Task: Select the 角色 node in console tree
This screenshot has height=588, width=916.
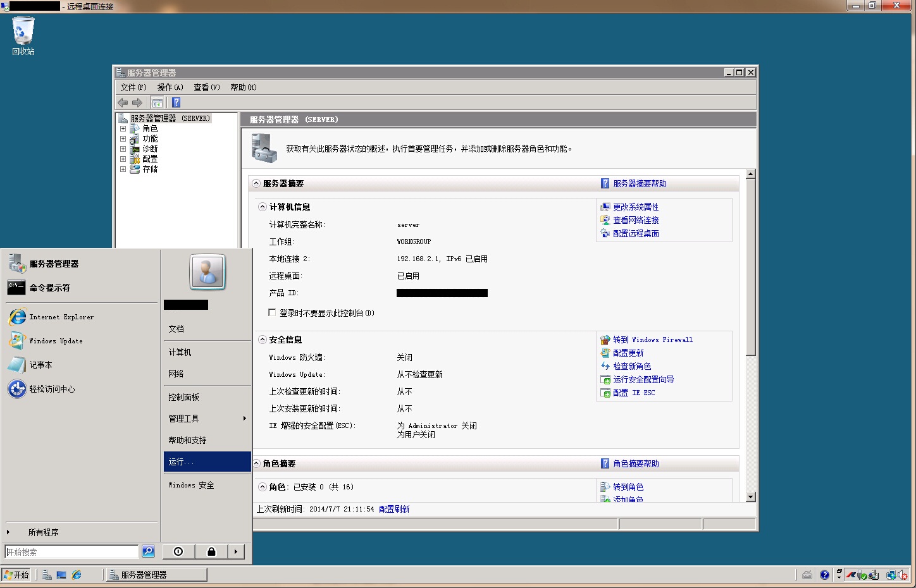Action: pyautogui.click(x=150, y=128)
